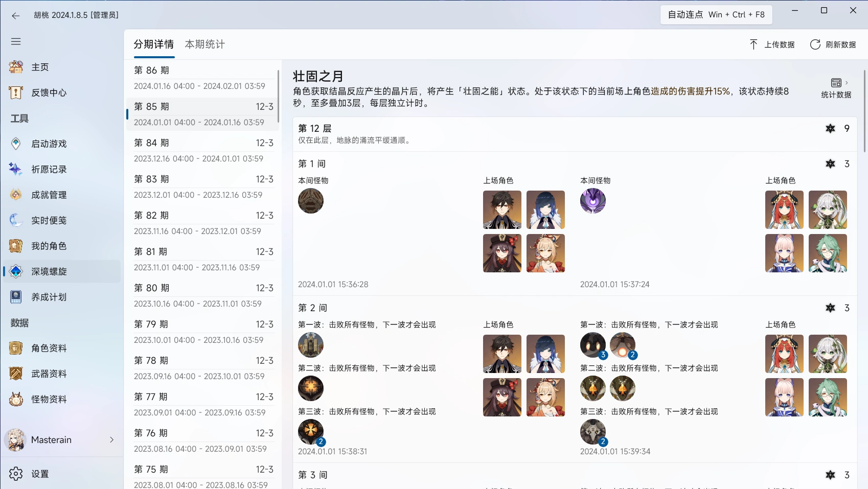The width and height of the screenshot is (868, 489).
Task: Open 启动游戏 launch game page
Action: click(x=61, y=144)
